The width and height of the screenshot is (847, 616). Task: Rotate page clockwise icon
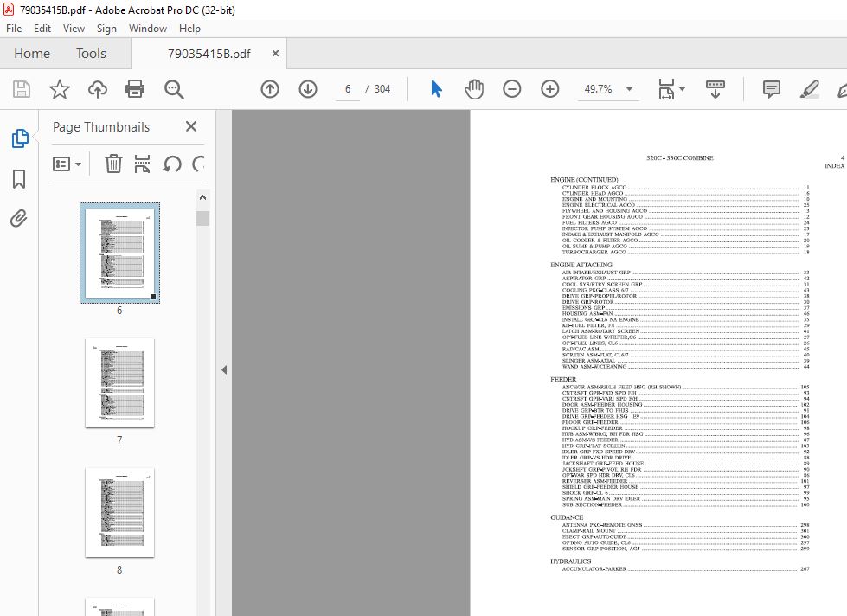pos(198,164)
